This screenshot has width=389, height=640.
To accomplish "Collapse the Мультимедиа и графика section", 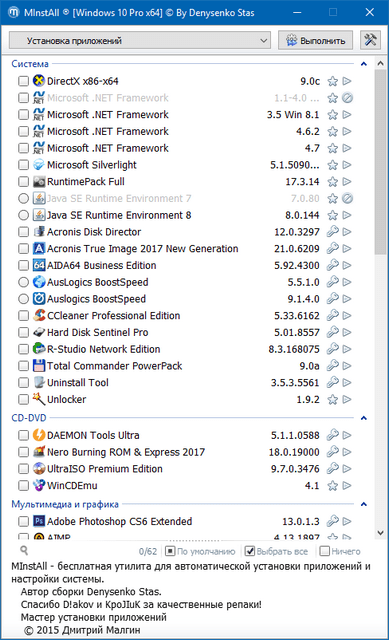I will click(x=364, y=504).
